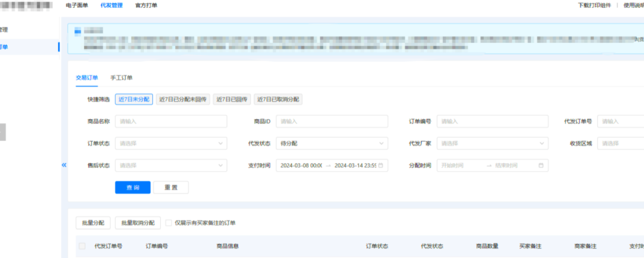This screenshot has height=258, width=644.
Task: Select all rows via table header checkbox
Action: click(x=82, y=246)
